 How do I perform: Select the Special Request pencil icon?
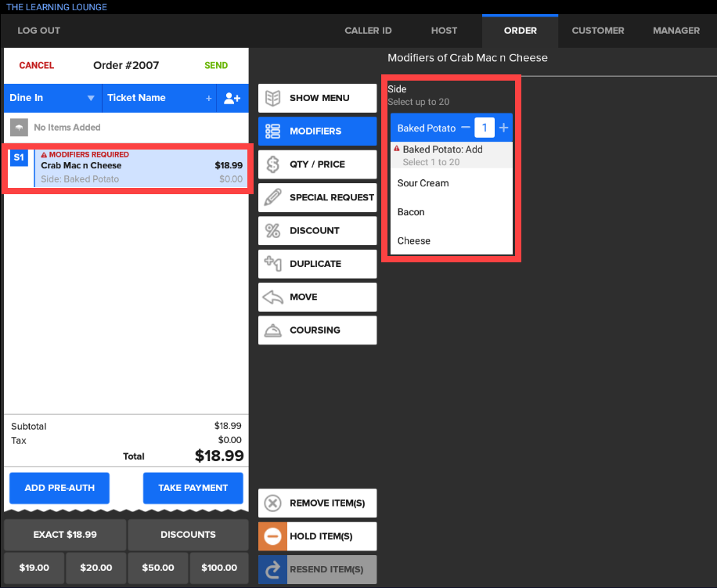click(272, 197)
